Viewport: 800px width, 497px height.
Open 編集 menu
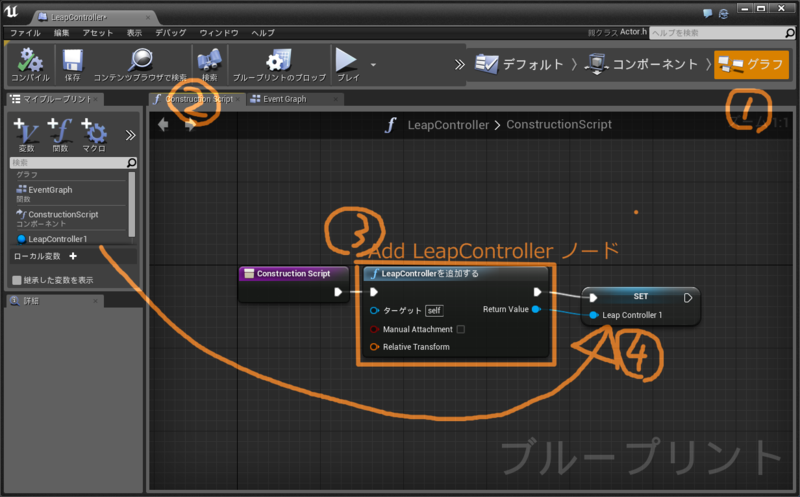[61, 33]
